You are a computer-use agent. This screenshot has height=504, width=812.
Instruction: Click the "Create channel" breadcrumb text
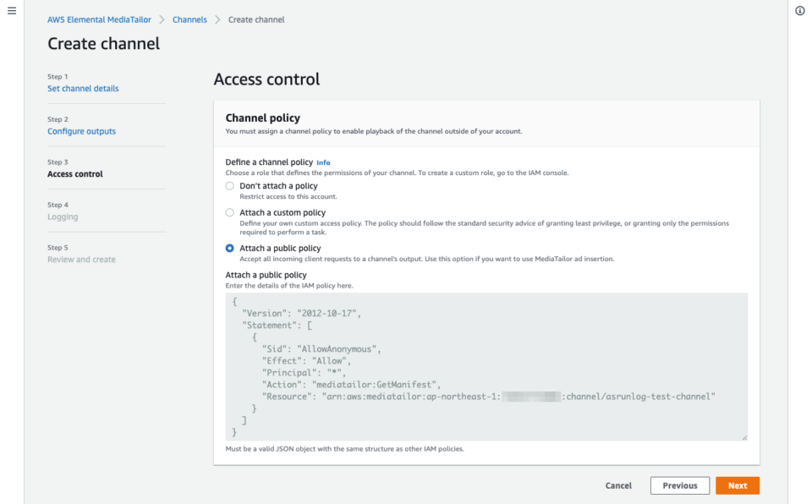tap(256, 19)
